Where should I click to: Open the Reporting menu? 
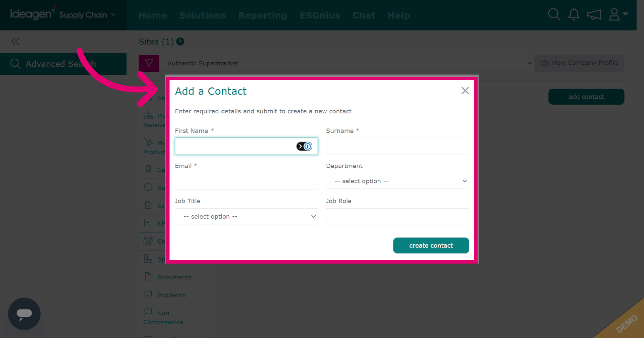point(263,15)
